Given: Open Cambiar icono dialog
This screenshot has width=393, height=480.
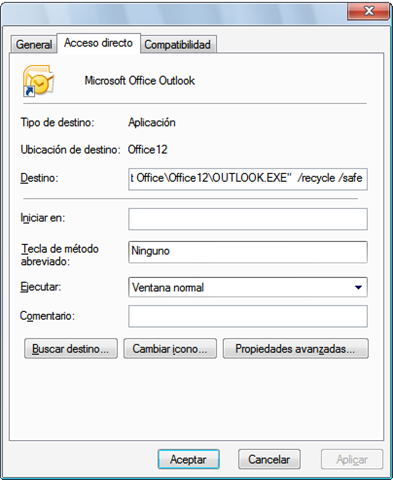Looking at the screenshot, I should point(170,349).
